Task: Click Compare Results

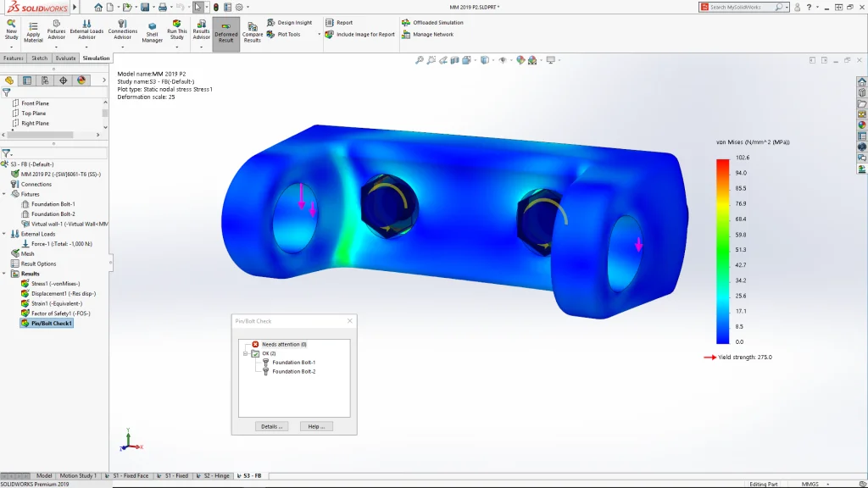Action: point(252,33)
